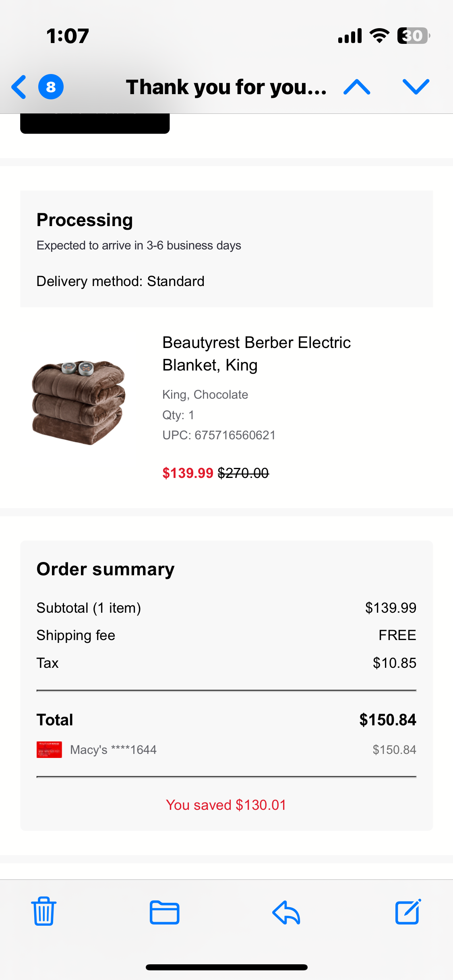Tap the email subject Thank you for you…
The width and height of the screenshot is (453, 980).
point(226,87)
